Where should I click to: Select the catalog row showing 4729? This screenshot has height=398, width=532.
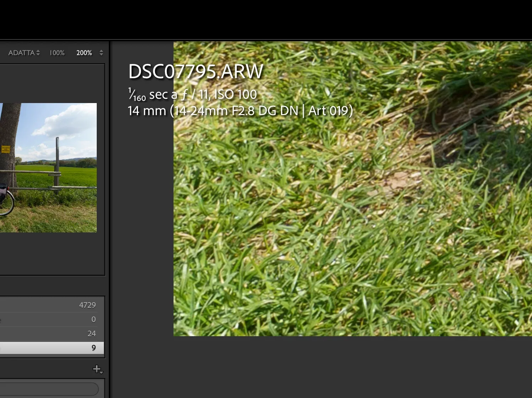pos(52,305)
